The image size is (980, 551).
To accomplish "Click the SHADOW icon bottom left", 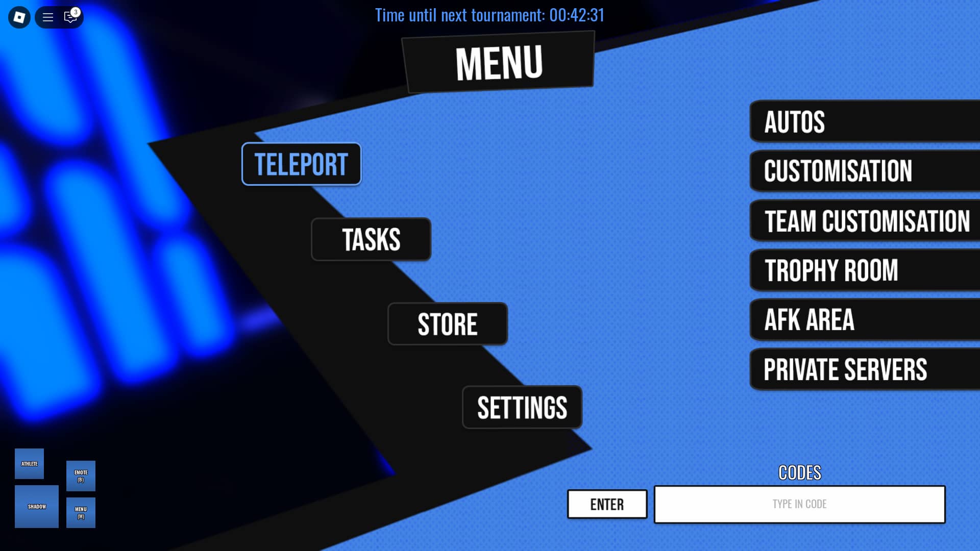I will click(36, 507).
